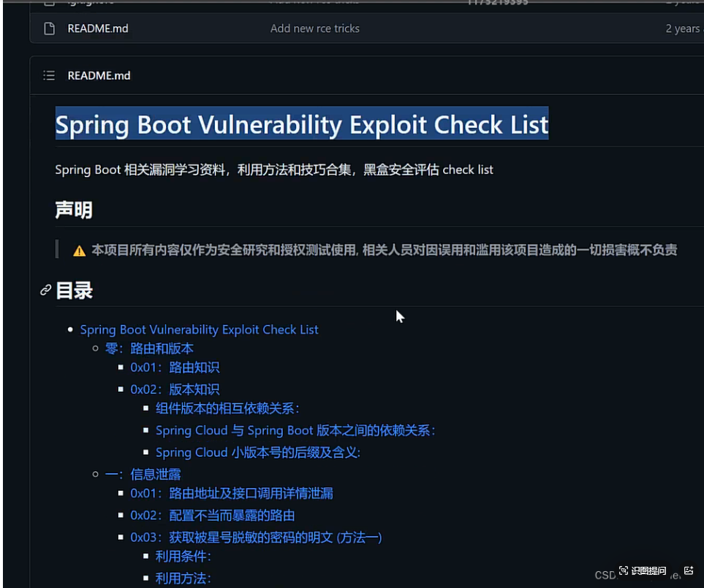Click the README.md header tab label
This screenshot has height=588, width=704.
click(99, 75)
